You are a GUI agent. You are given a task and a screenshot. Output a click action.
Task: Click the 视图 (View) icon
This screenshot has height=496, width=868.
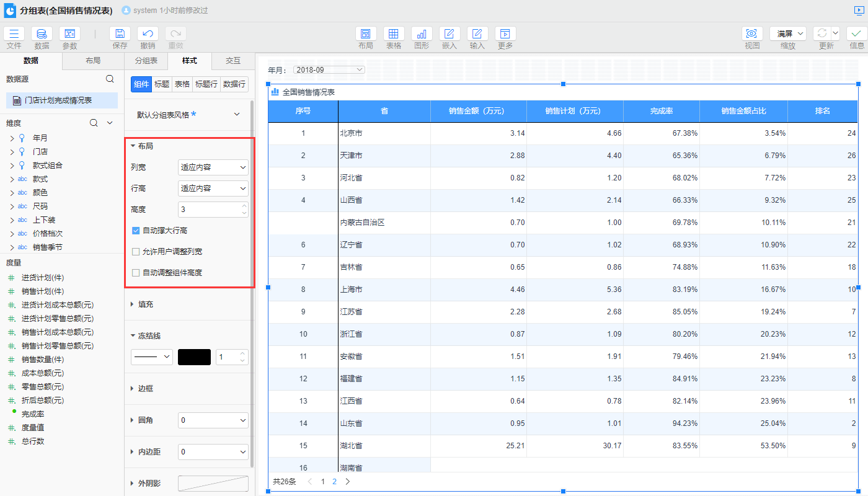(x=752, y=34)
